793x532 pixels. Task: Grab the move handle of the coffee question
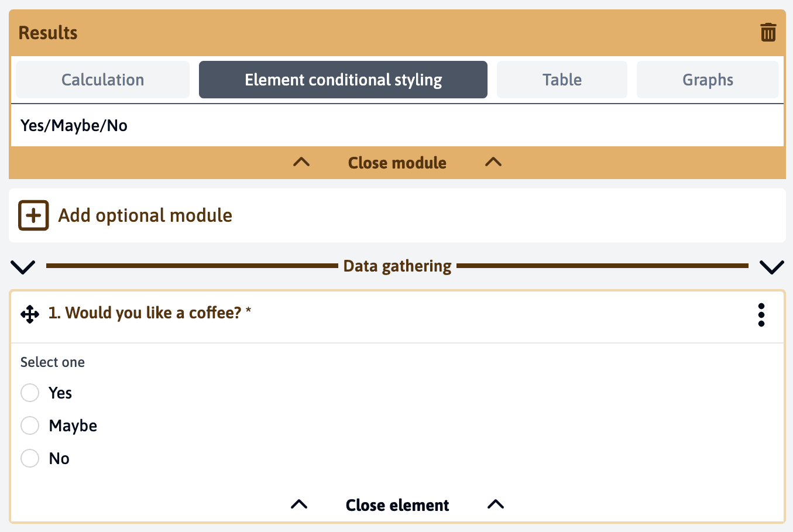pos(29,314)
